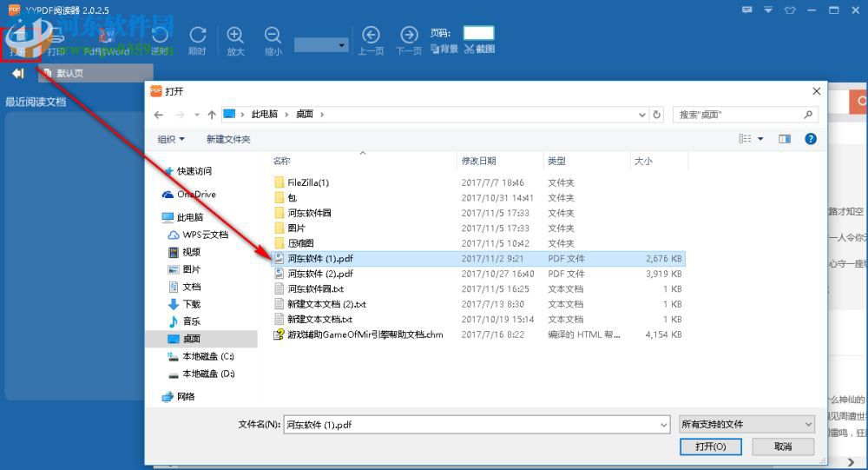Sort by the 大小 column header
This screenshot has height=470, width=868.
click(x=642, y=161)
